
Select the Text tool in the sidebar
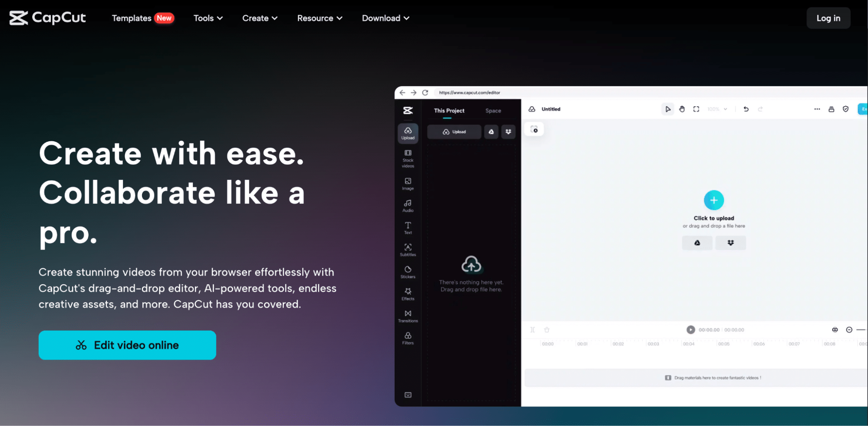tap(408, 228)
